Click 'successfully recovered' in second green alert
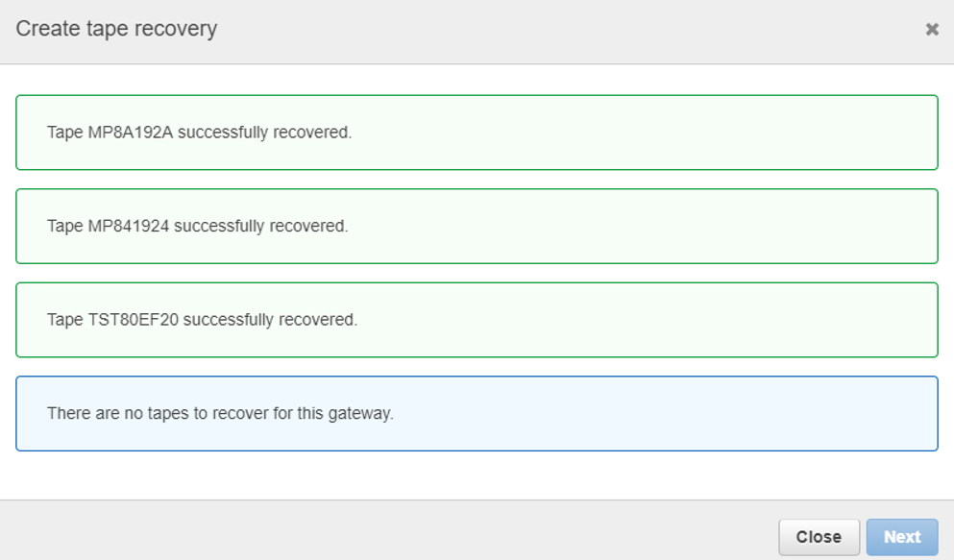Screen dimensions: 954x560 (261, 226)
